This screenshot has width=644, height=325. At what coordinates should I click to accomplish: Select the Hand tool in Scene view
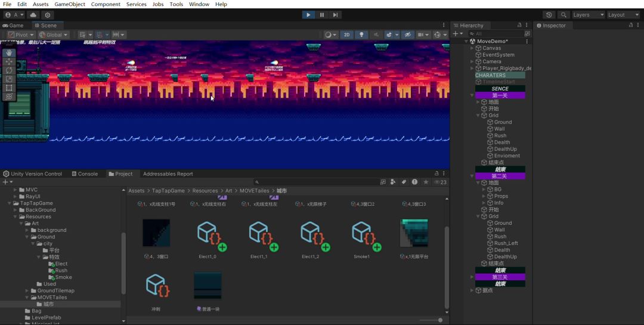9,52
